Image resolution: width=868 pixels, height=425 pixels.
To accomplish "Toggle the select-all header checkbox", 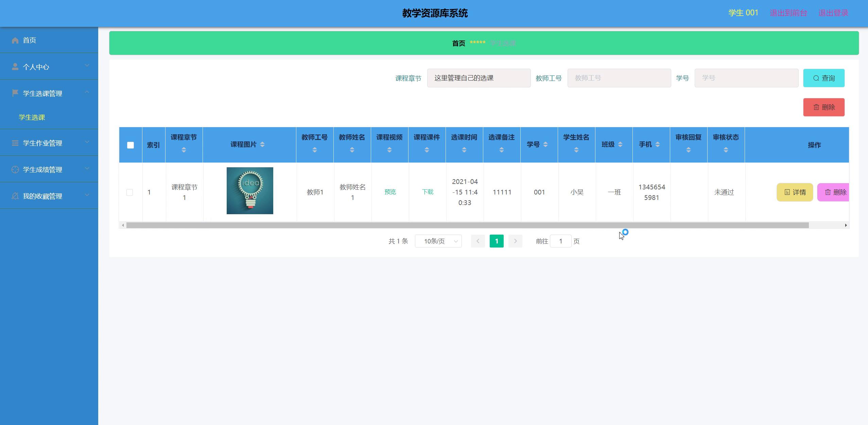I will coord(131,145).
